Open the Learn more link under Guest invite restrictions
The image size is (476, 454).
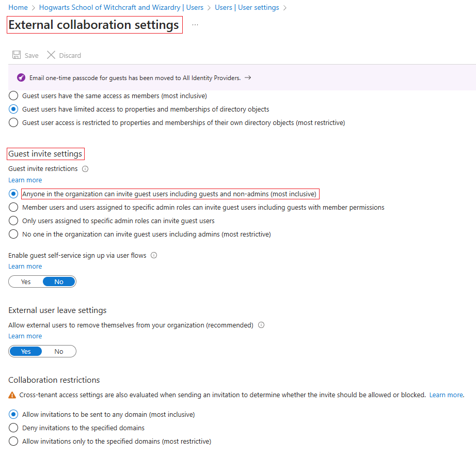pos(25,180)
